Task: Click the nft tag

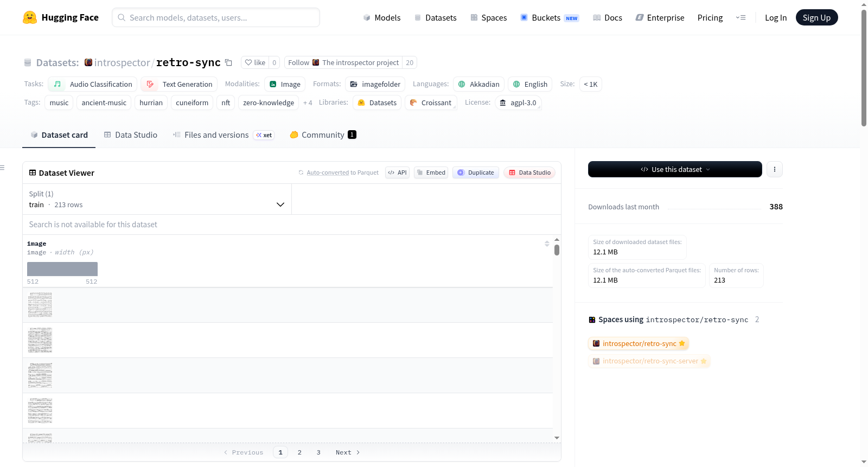Action: click(226, 103)
